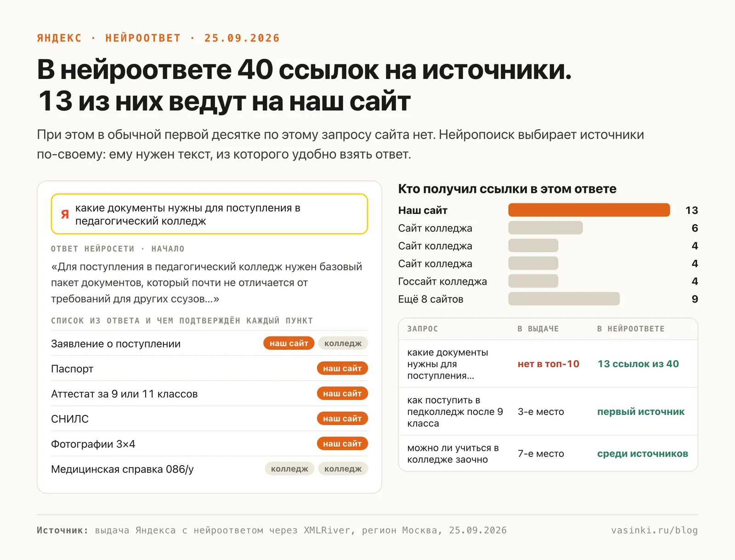Screen dimensions: 735x560
Task: Click the search query input field
Action: (x=209, y=214)
